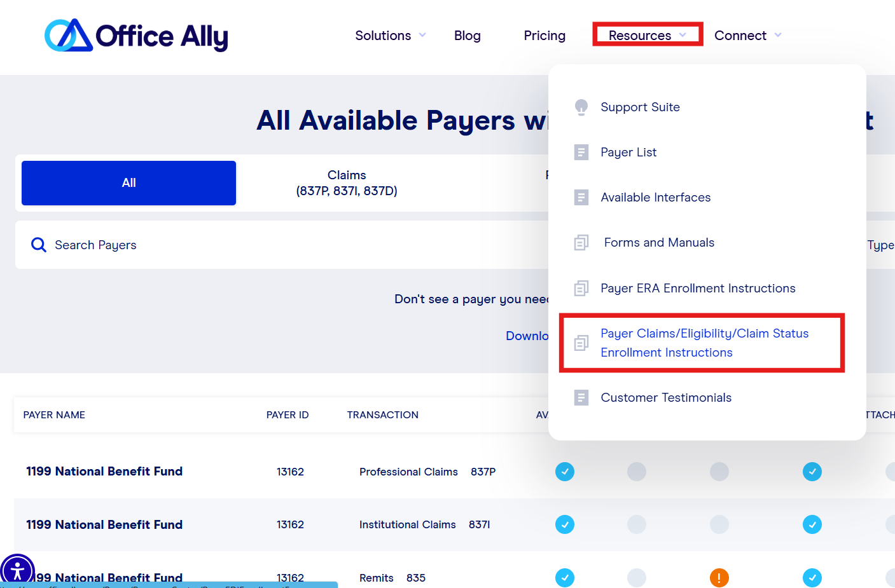
Task: Open 1199 National Benefit Fund Institutional Claims row
Action: 104,524
